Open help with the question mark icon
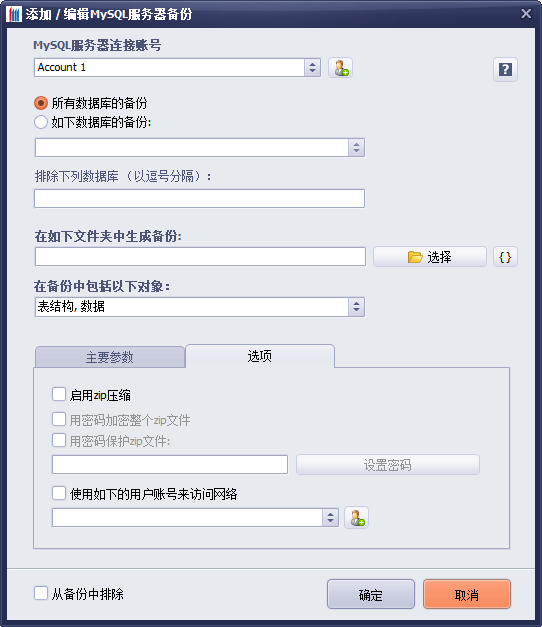Viewport: 542px width, 627px height. tap(505, 70)
